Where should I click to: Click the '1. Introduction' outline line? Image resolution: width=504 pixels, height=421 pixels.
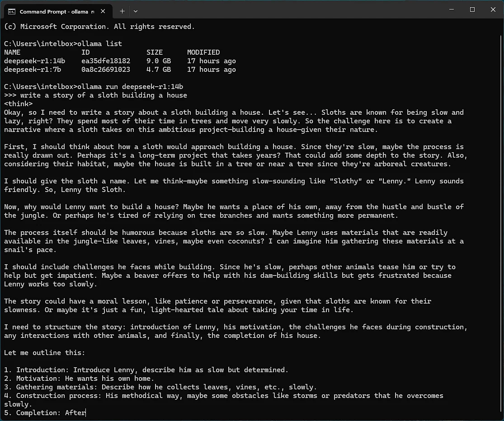coord(146,370)
